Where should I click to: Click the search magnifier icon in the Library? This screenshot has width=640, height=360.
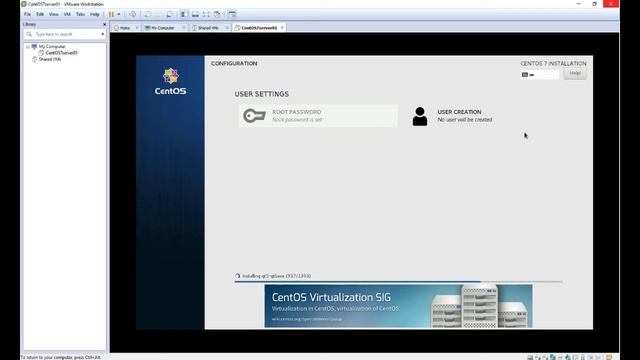click(x=29, y=34)
